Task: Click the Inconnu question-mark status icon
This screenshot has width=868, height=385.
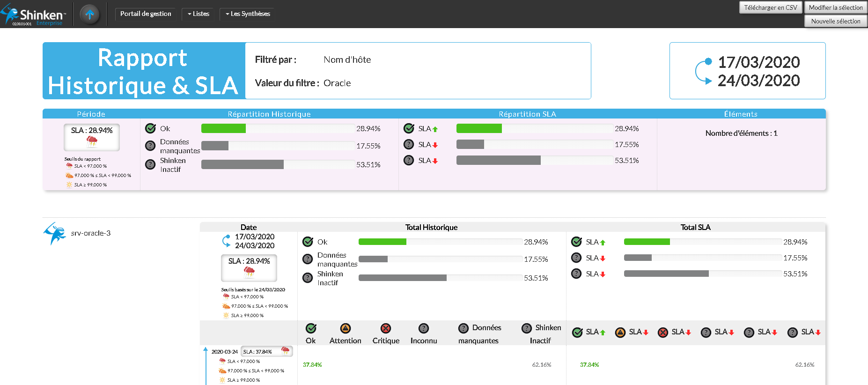Action: [423, 328]
